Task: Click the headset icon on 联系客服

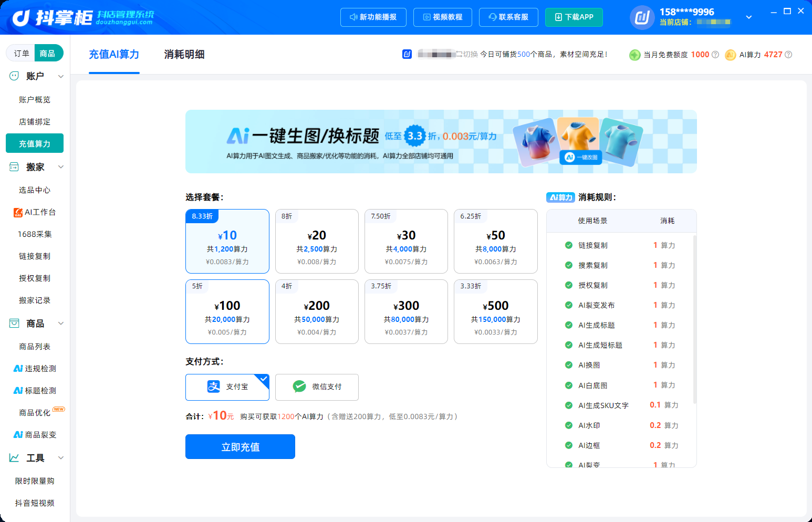Action: (493, 17)
